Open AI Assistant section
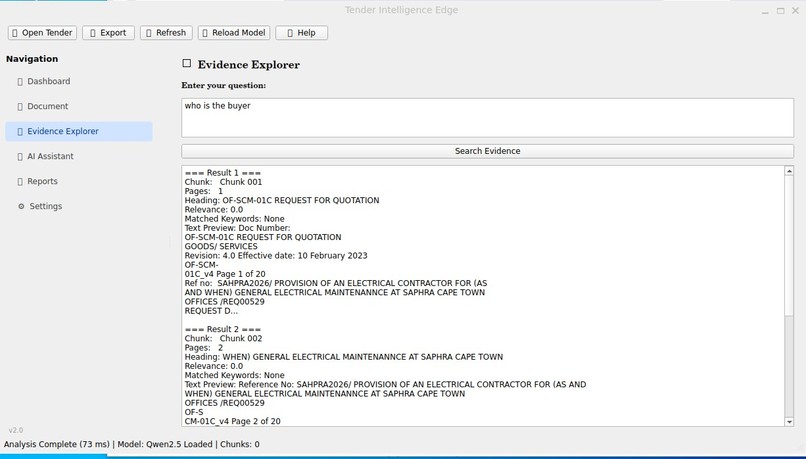Viewport: 806px width, 459px height. (79, 156)
